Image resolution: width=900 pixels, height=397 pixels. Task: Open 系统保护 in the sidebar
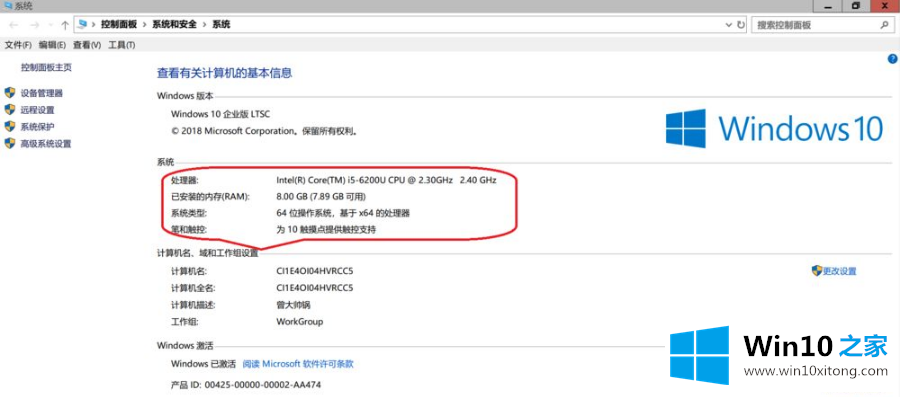pos(37,127)
